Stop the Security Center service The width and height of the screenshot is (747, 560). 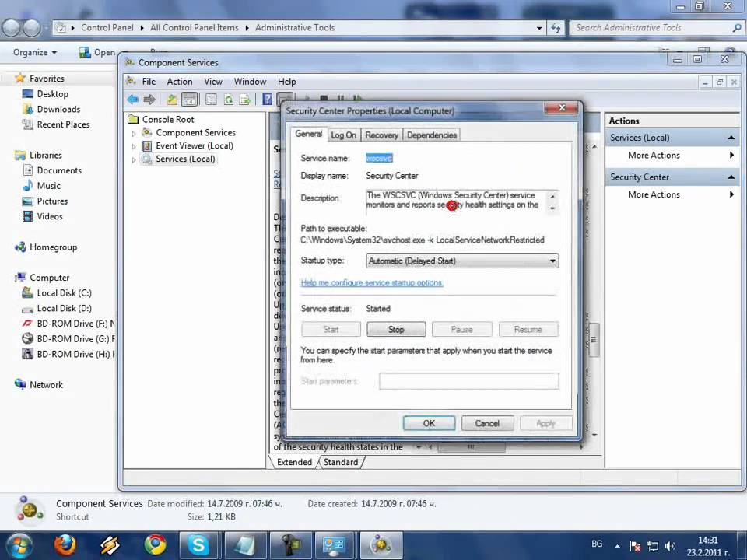[396, 330]
